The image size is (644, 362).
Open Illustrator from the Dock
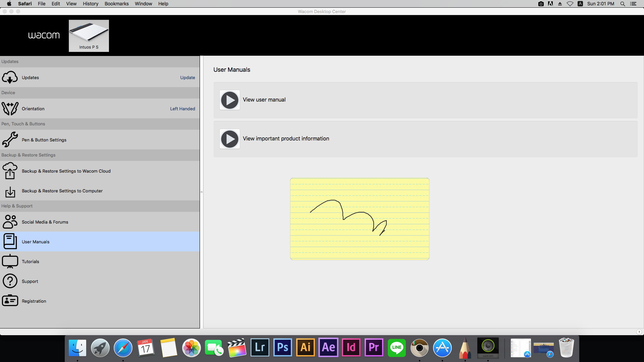(x=306, y=348)
